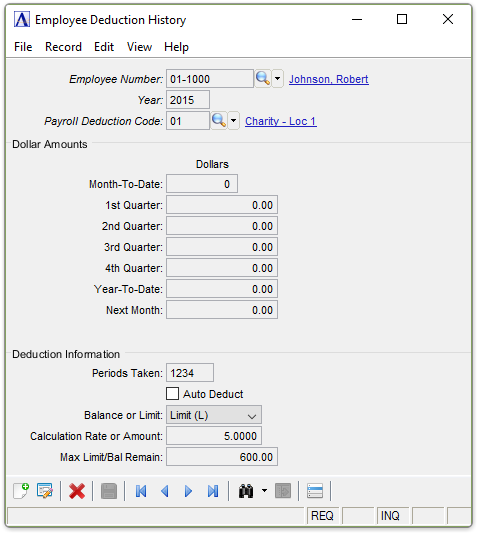Click the Edit Record pencil icon
481x536 pixels.
pyautogui.click(x=45, y=491)
